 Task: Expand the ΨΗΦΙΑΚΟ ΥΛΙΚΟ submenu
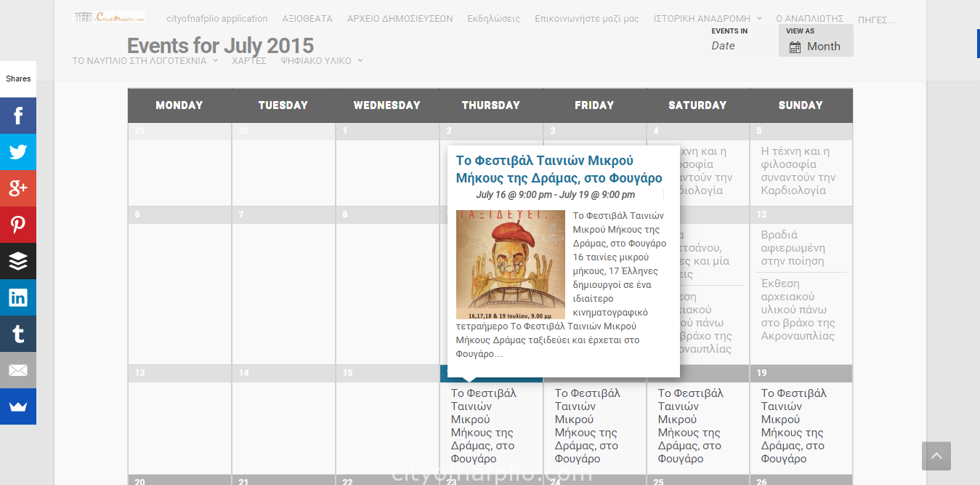(x=322, y=61)
